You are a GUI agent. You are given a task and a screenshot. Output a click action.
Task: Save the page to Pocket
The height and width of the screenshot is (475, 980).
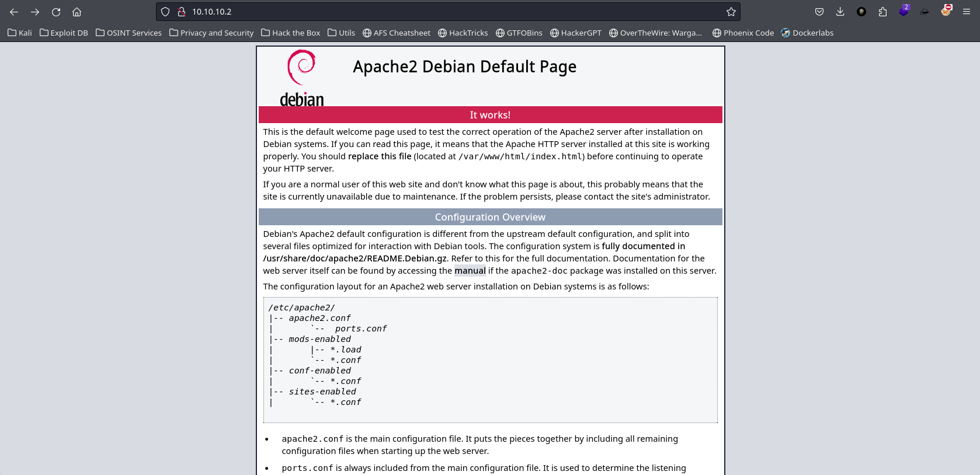click(819, 12)
